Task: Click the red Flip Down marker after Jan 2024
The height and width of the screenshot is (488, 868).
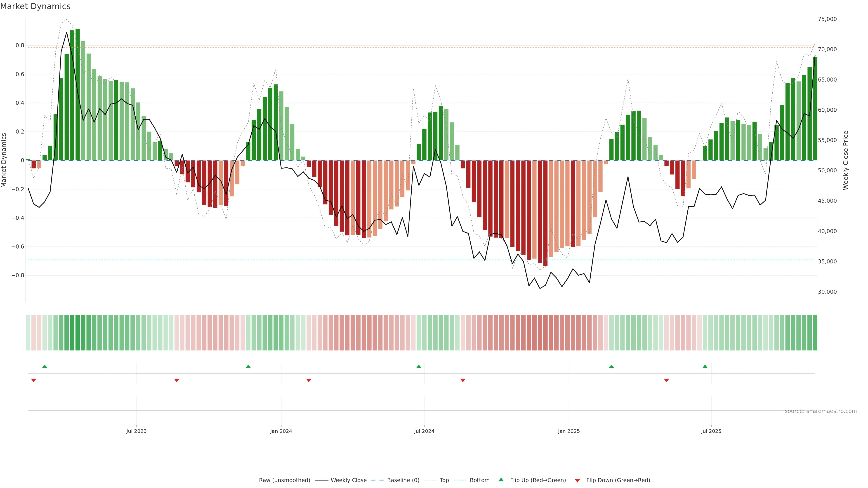Action: point(309,380)
